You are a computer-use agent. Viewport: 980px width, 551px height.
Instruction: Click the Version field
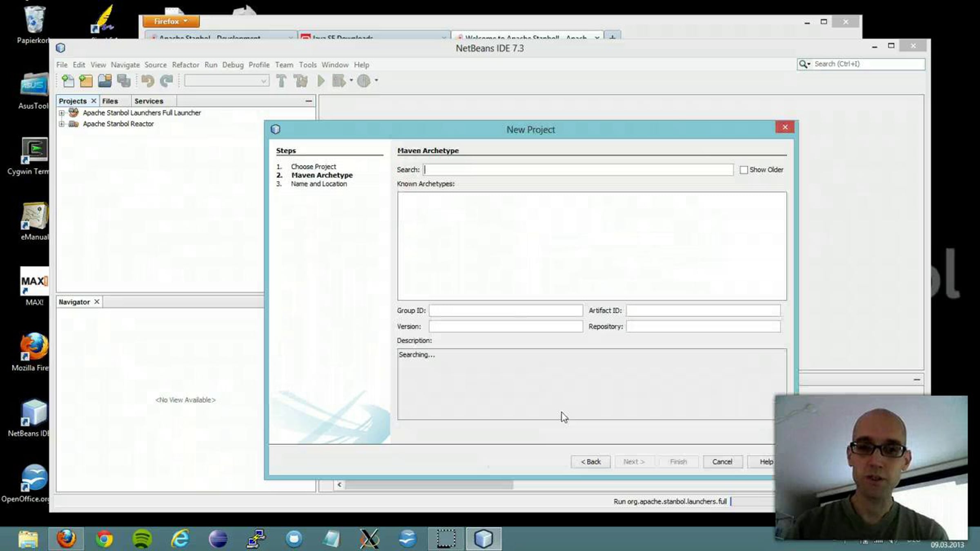(x=506, y=327)
